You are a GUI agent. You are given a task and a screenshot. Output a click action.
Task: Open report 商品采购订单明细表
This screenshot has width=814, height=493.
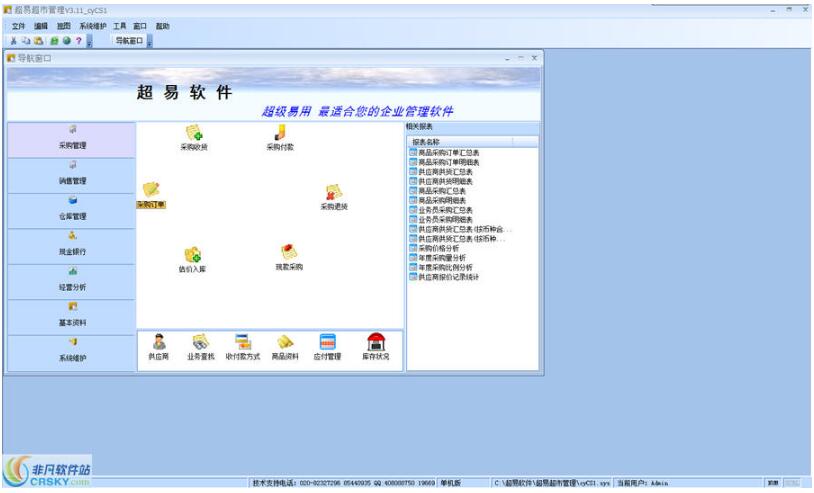click(449, 162)
